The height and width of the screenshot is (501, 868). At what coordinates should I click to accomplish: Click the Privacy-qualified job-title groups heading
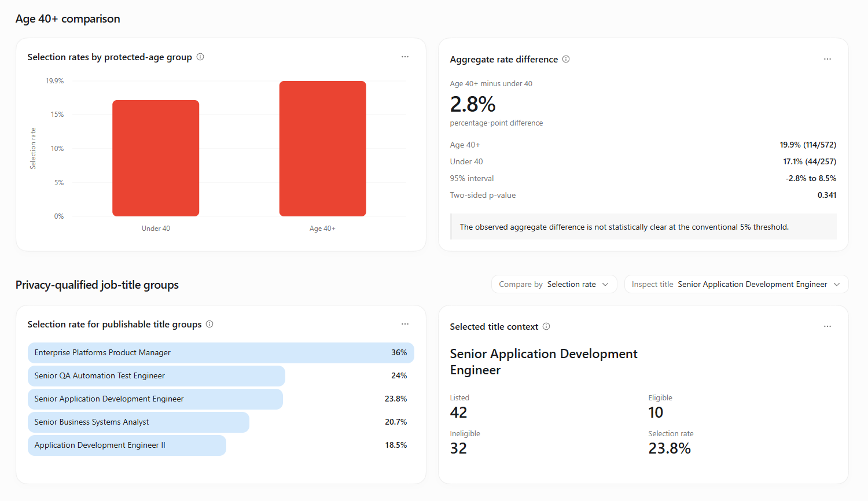[97, 285]
